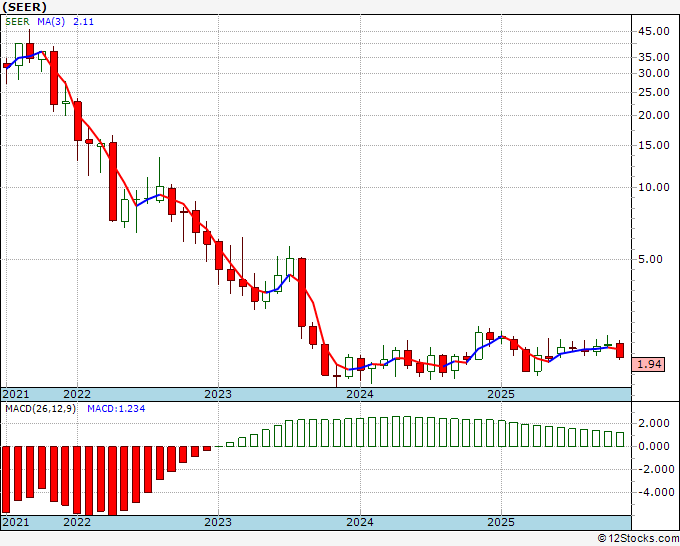Click the MA(3) legend label

click(x=51, y=22)
